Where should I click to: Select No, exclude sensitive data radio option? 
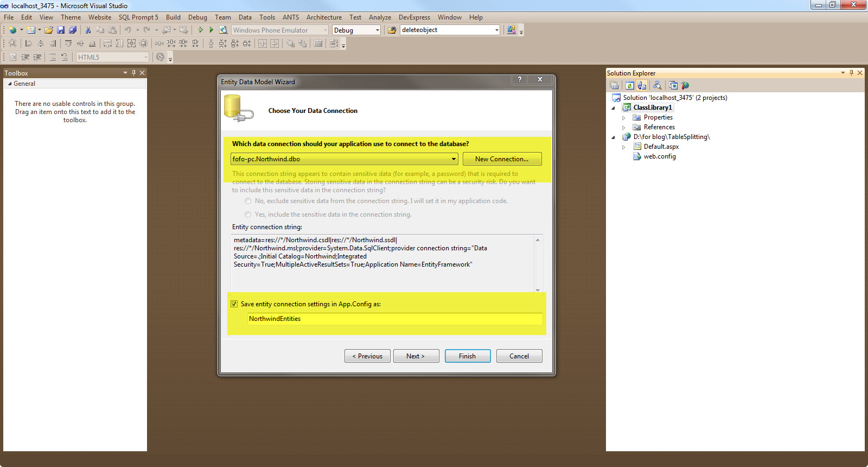pos(248,201)
